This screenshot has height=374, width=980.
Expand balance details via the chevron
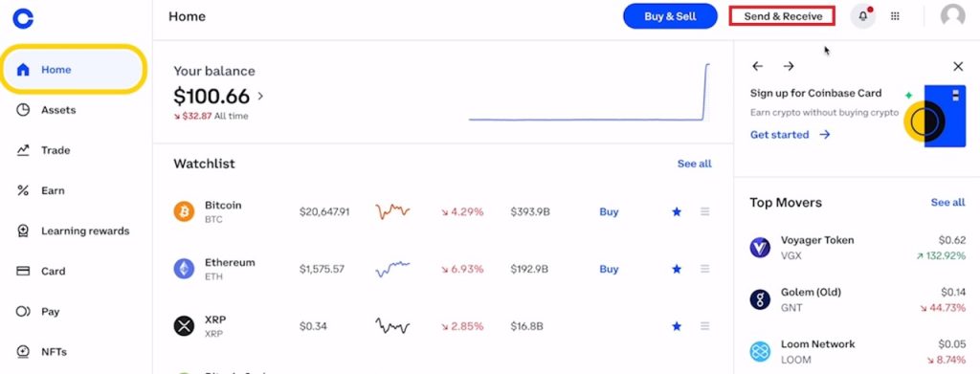tap(260, 97)
